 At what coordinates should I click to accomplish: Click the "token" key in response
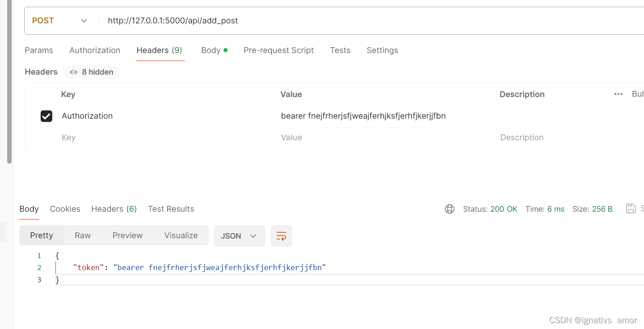[x=88, y=268]
